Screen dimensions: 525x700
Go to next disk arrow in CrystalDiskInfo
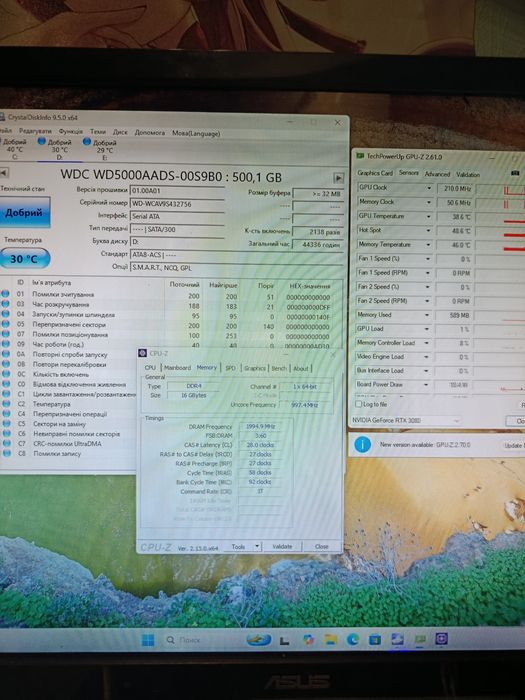[x=339, y=178]
